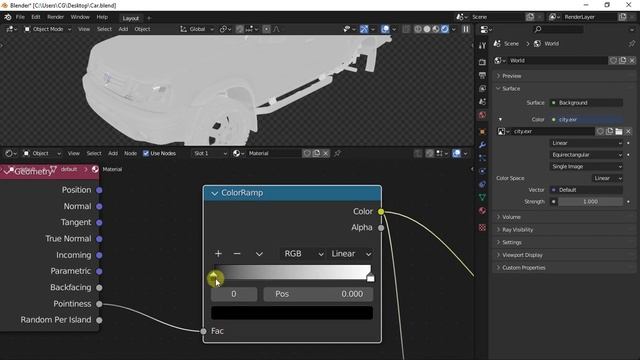Open the Equirectangular projection dropdown

[586, 155]
